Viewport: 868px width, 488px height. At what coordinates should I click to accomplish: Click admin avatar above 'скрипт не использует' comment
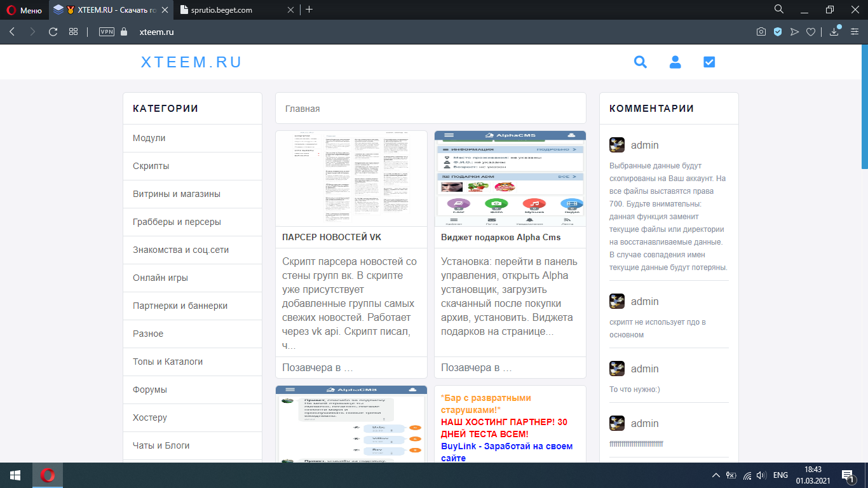[617, 301]
